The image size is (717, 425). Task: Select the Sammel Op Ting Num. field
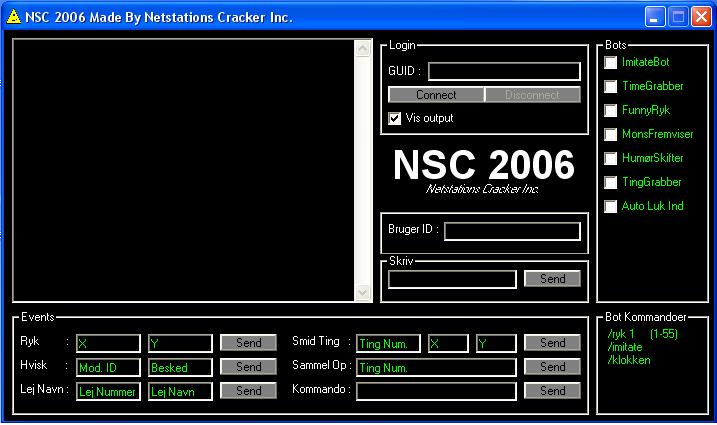tap(436, 367)
